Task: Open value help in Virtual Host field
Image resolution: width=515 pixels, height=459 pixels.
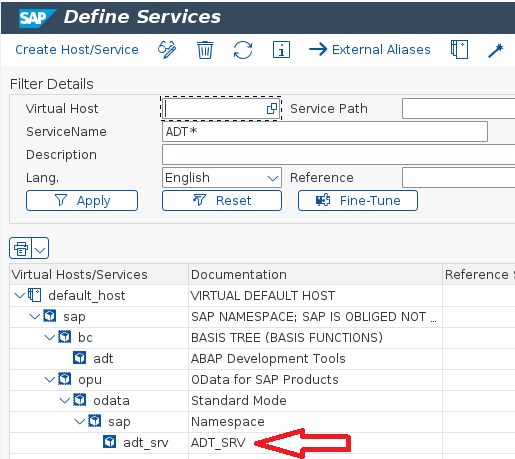Action: 272,108
